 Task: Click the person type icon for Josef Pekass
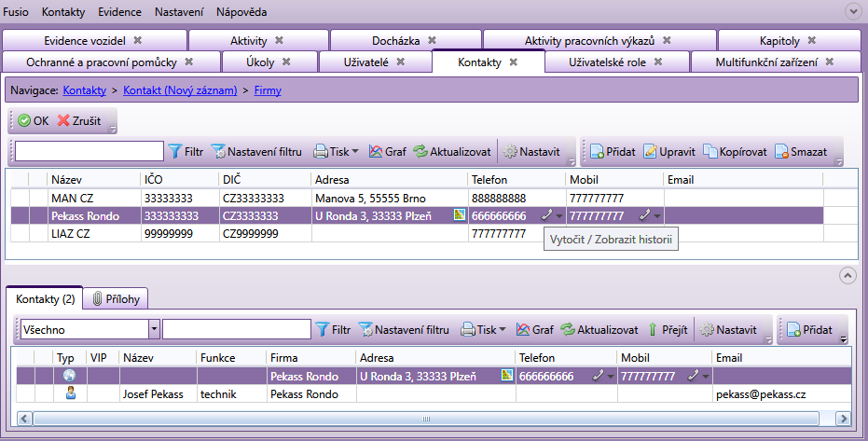coord(70,393)
